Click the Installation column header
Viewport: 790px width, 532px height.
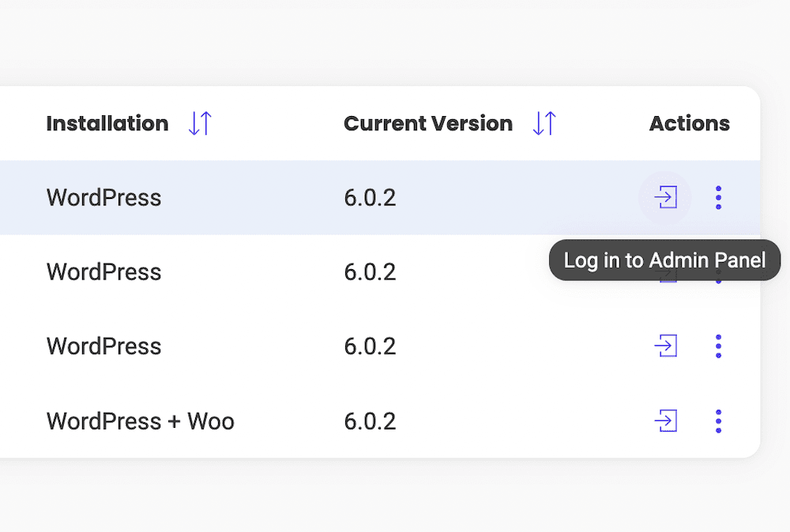(107, 123)
